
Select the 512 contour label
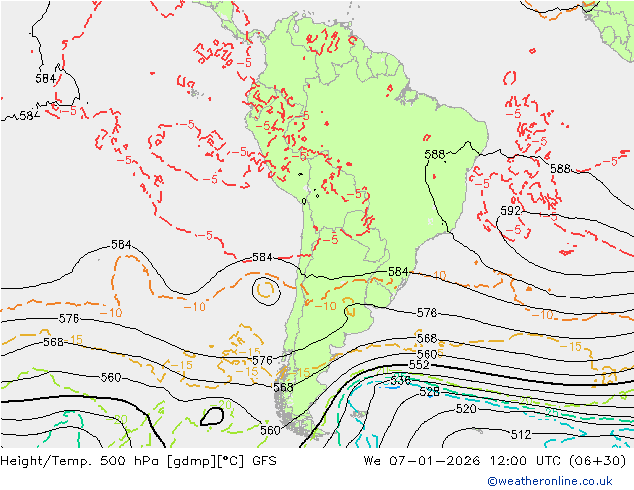(520, 434)
